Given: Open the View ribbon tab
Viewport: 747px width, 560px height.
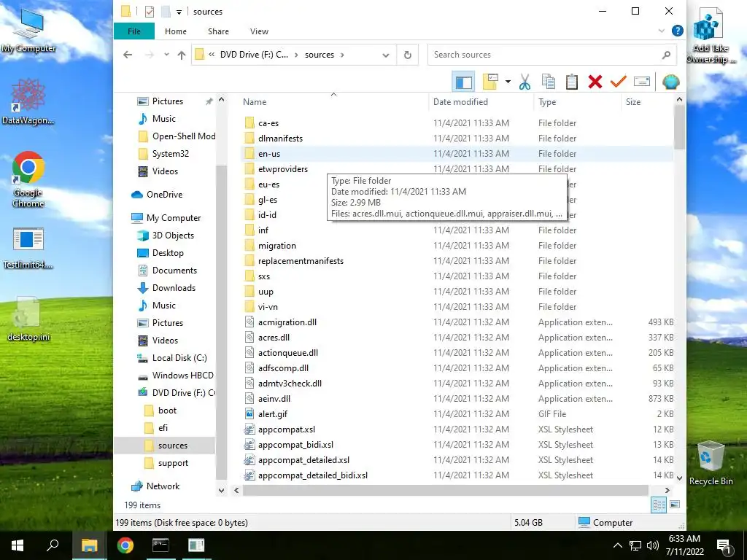Looking at the screenshot, I should coord(259,31).
